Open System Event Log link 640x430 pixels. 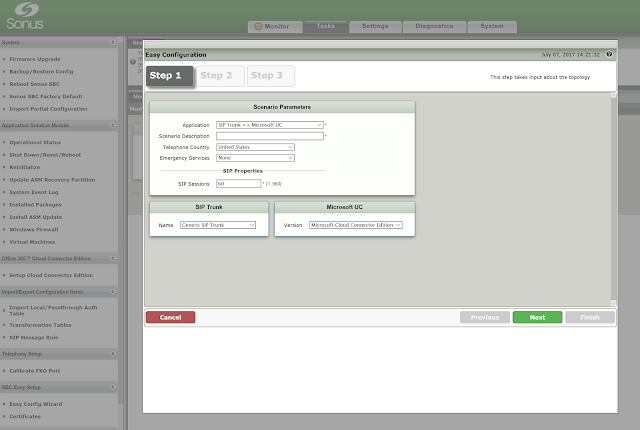[34, 192]
